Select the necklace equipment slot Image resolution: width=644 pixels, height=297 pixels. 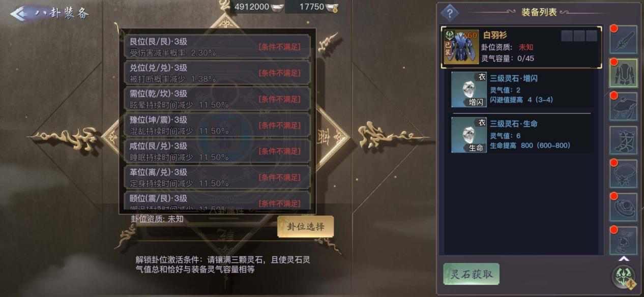[623, 174]
